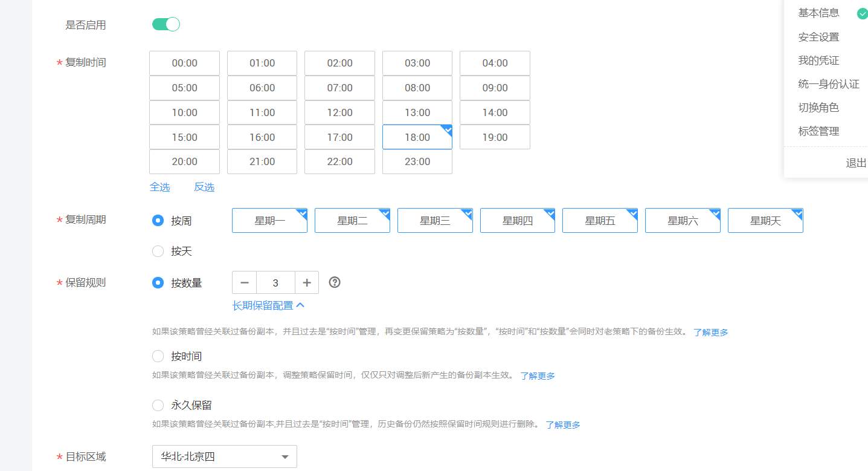The image size is (868, 471).
Task: Select 切换角色 in the user menu
Action: click(x=818, y=108)
